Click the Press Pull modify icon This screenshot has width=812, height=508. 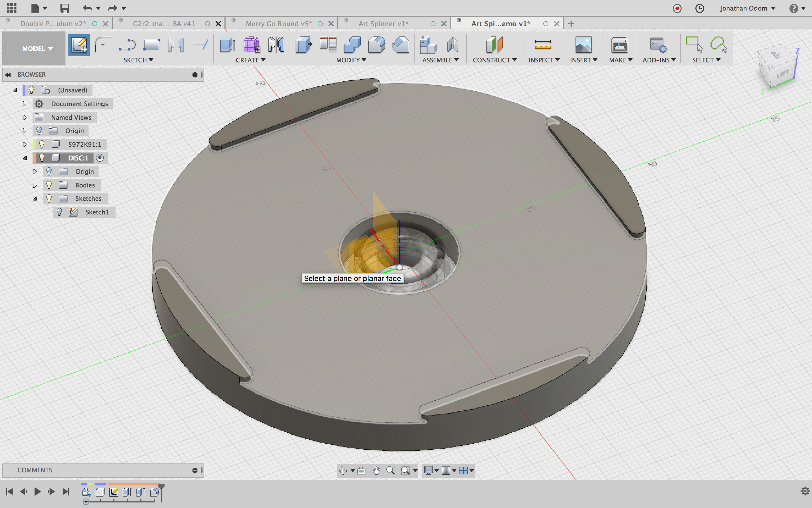point(303,45)
